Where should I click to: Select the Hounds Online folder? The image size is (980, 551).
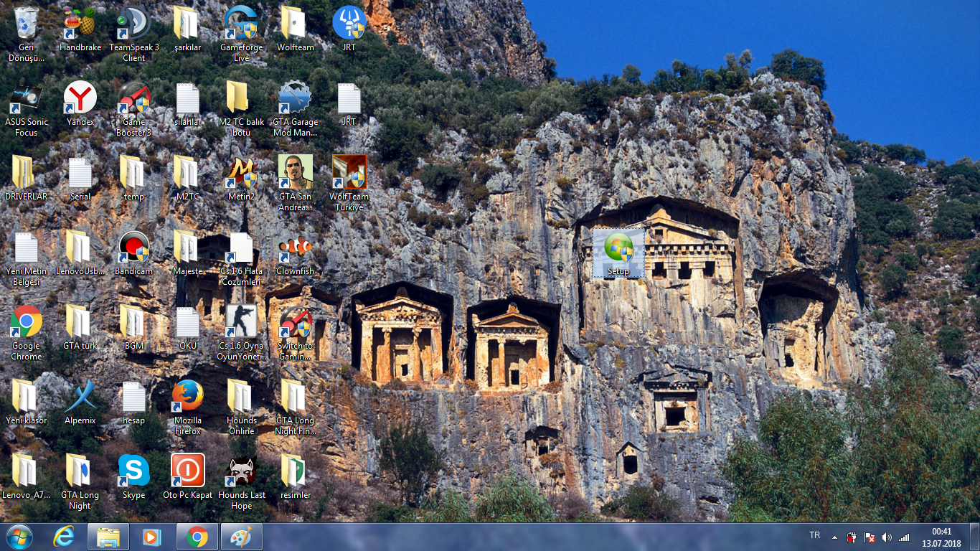coord(242,408)
